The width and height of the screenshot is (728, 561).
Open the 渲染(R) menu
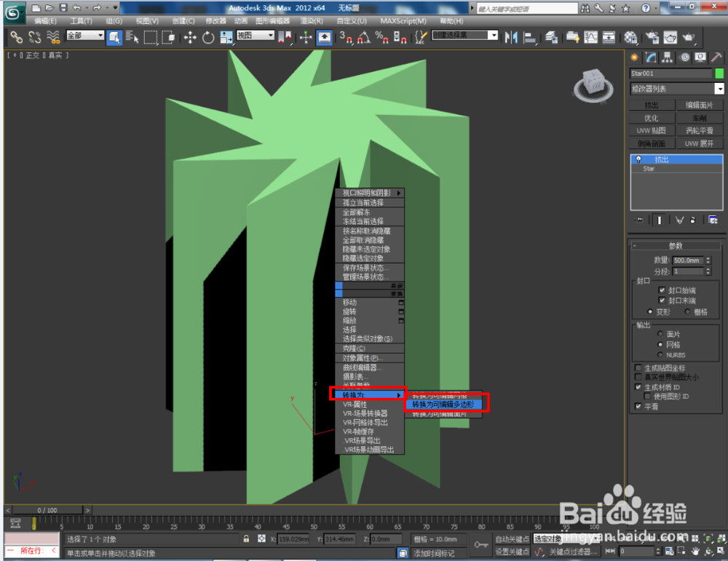312,21
